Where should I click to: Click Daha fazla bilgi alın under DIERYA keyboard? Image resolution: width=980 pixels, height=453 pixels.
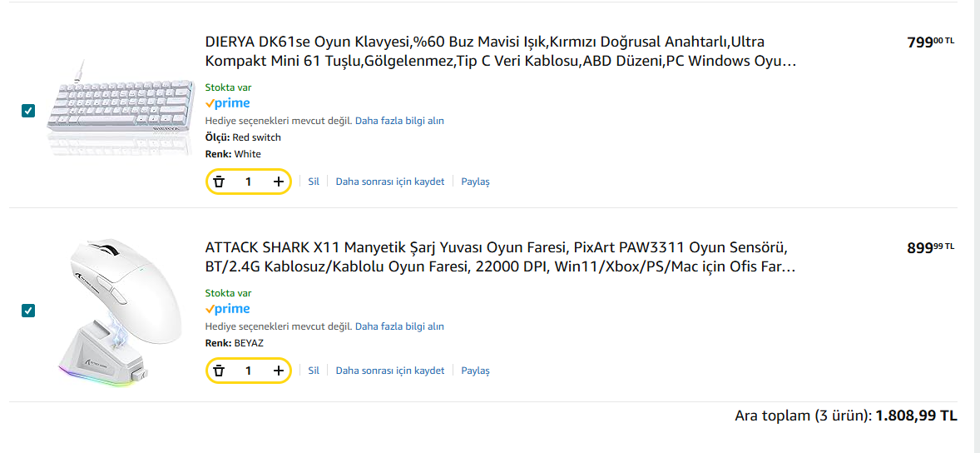399,121
